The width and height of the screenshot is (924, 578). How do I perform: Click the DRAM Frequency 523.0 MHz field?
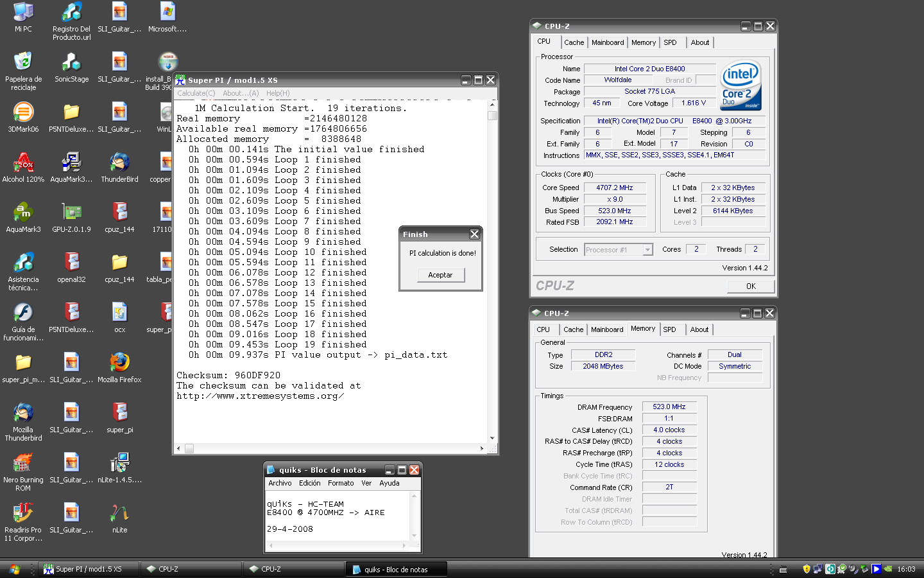(x=669, y=407)
